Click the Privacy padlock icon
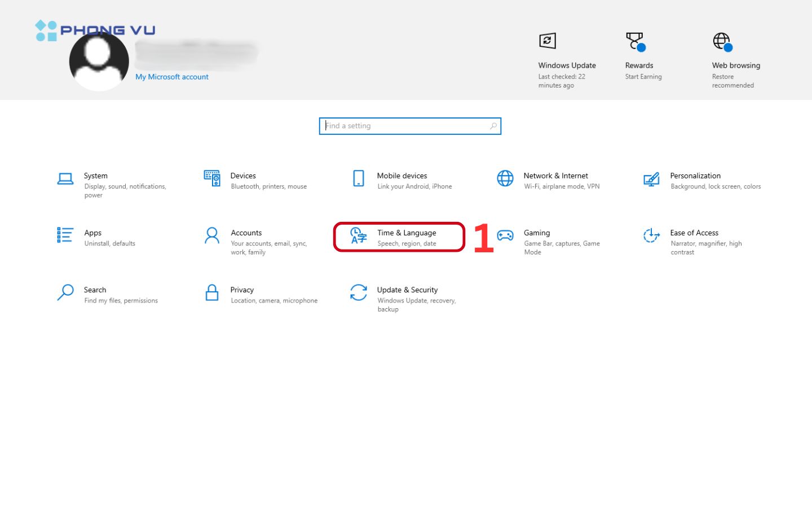Image resolution: width=812 pixels, height=508 pixels. (212, 292)
